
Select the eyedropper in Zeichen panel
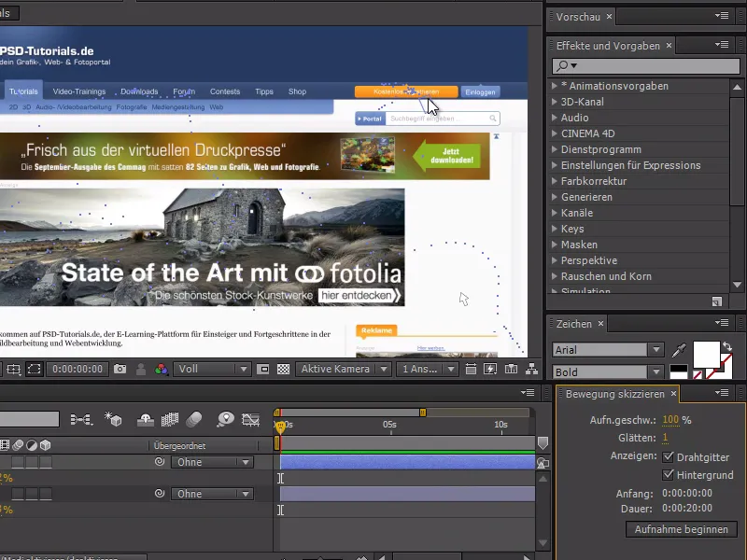point(679,350)
